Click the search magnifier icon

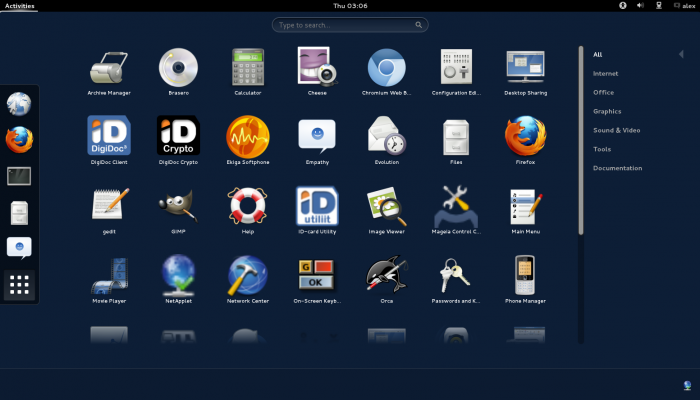[418, 25]
